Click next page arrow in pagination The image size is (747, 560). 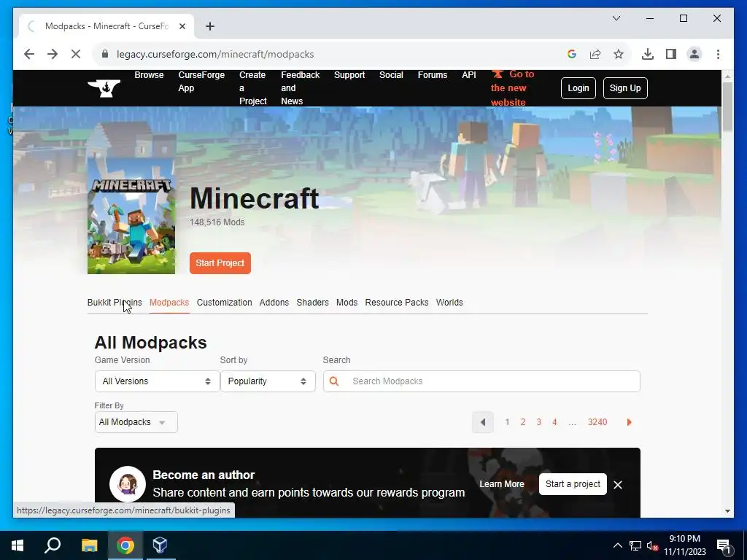(x=629, y=422)
